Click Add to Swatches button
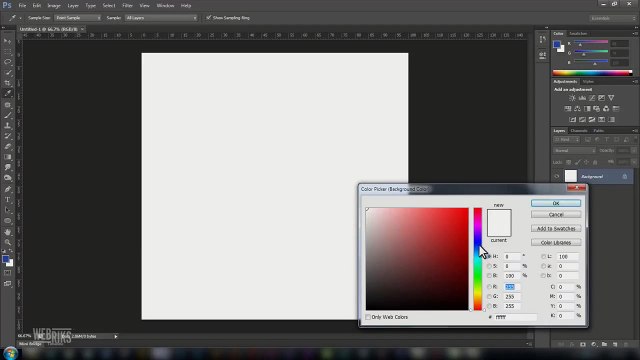 click(556, 229)
